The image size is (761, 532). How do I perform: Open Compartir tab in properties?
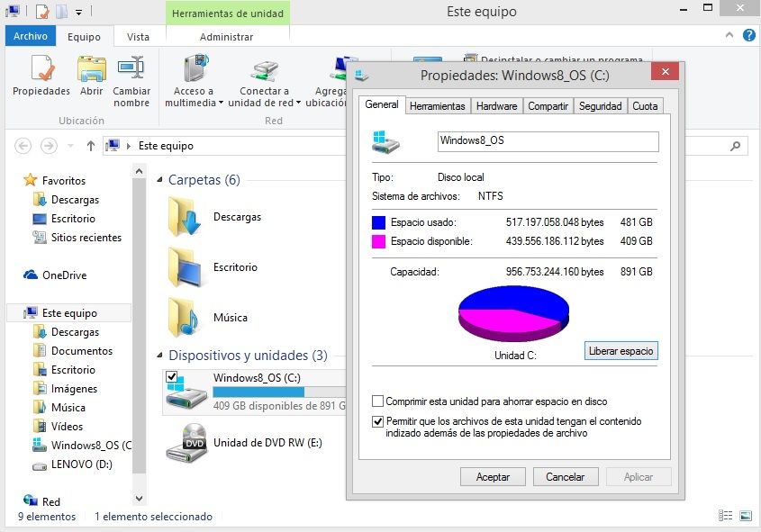click(548, 106)
